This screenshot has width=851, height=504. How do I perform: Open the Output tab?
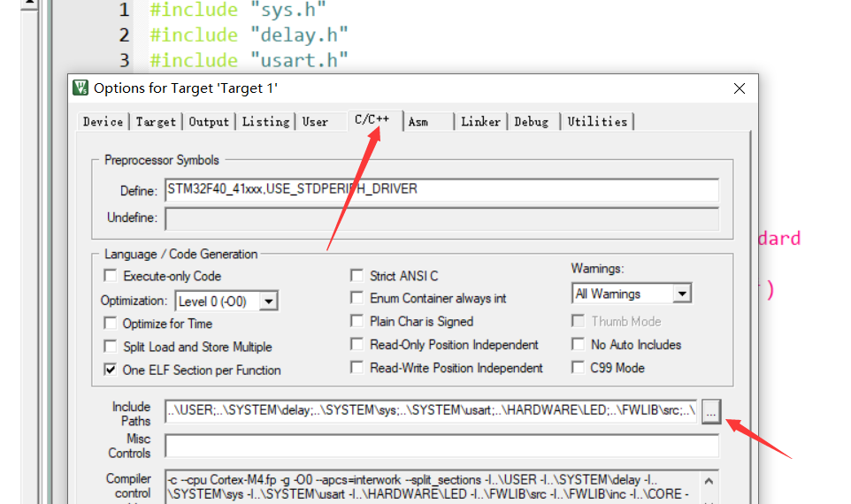209,121
